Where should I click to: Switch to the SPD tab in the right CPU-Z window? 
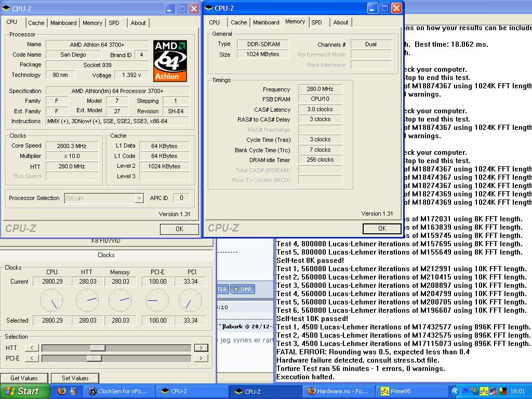click(316, 22)
